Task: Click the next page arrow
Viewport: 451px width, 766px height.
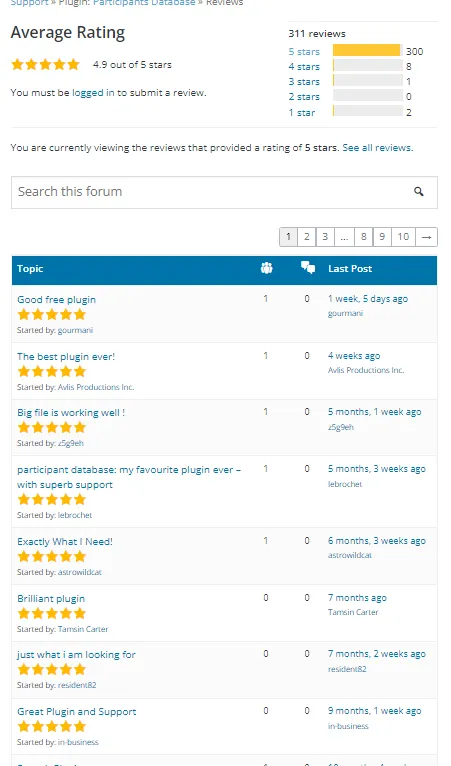Action: [x=426, y=237]
